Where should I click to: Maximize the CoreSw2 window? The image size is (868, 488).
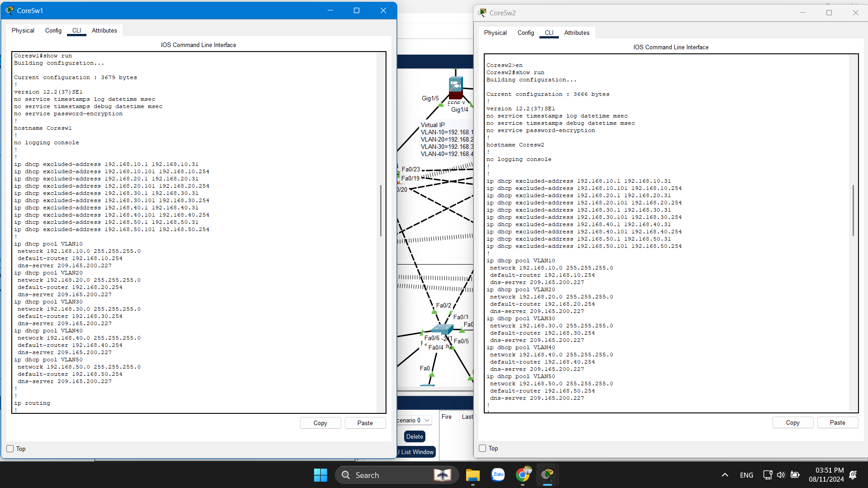pos(829,13)
